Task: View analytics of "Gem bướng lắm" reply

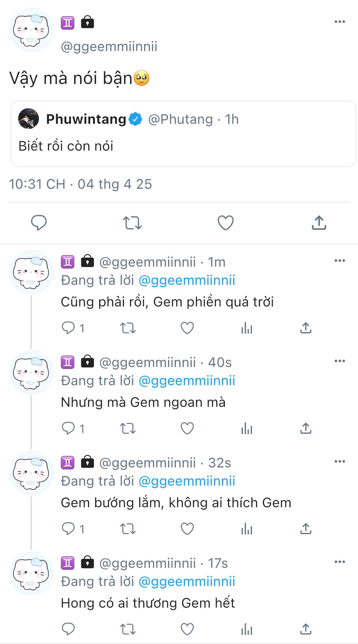Action: point(247,529)
